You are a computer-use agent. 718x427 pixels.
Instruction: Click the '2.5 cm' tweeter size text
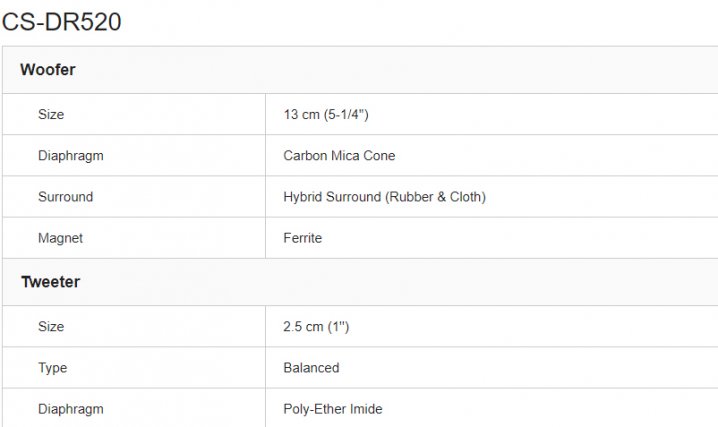pos(304,327)
